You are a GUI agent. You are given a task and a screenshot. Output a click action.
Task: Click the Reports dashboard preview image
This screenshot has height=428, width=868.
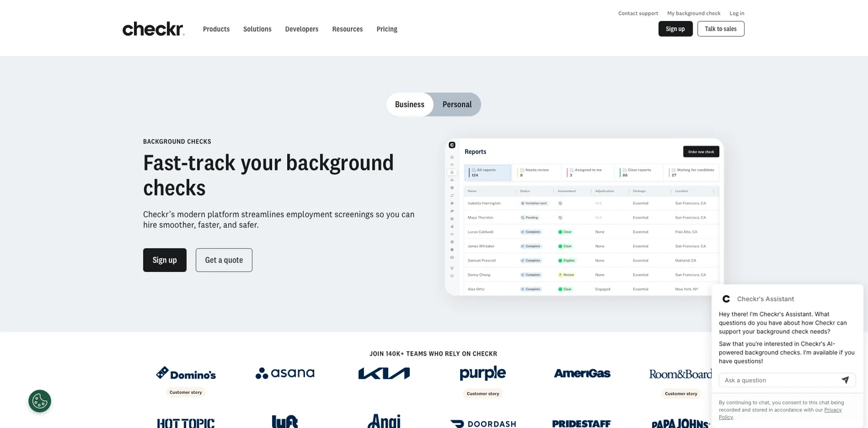pyautogui.click(x=584, y=217)
